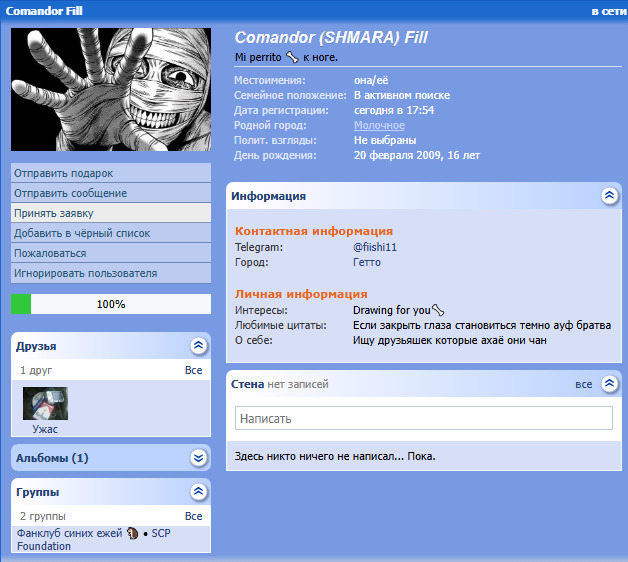Click the Альбомы (1) title
628x562 pixels.
click(52, 458)
